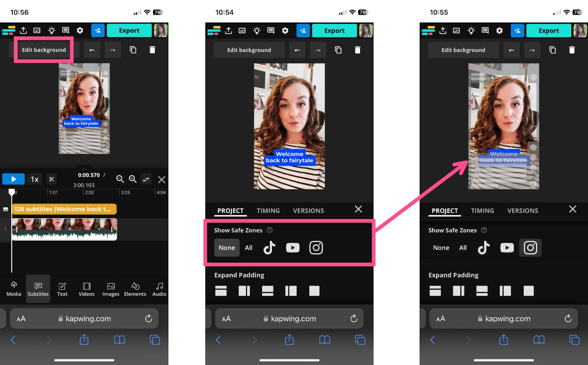Viewport: 588px width, 365px height.
Task: Select the 128 subtitles track
Action: 64,209
